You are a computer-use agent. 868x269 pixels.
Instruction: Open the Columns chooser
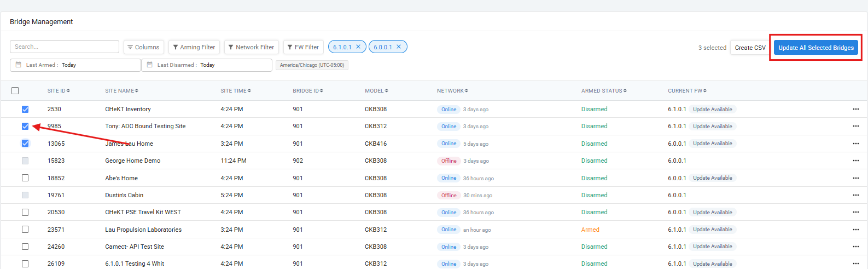pyautogui.click(x=144, y=47)
